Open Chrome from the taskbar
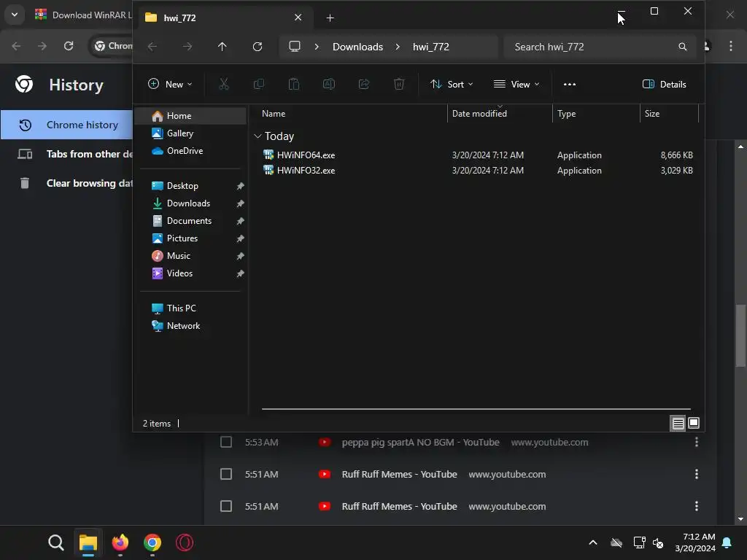The width and height of the screenshot is (747, 560). [152, 542]
